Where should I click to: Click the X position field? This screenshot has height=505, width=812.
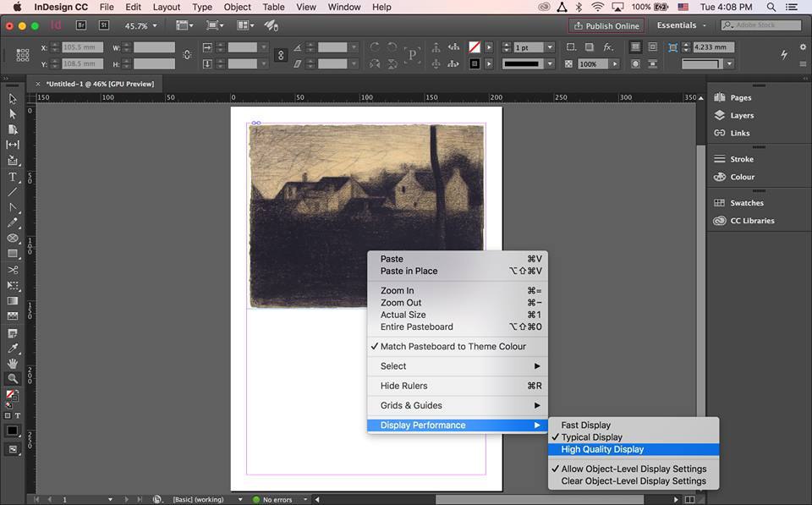click(x=82, y=47)
